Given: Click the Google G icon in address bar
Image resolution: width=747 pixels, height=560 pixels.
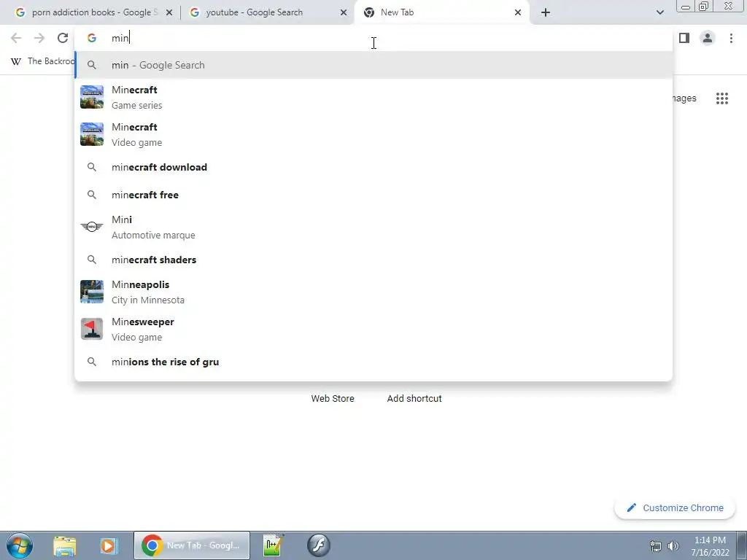Looking at the screenshot, I should 92,38.
